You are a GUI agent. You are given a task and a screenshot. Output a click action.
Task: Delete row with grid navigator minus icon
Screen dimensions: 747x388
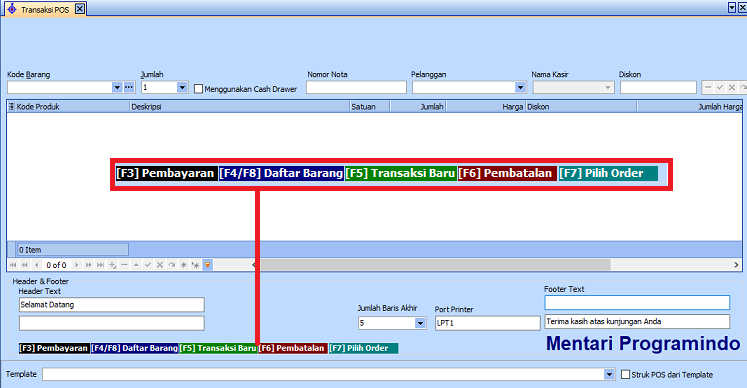tap(124, 265)
